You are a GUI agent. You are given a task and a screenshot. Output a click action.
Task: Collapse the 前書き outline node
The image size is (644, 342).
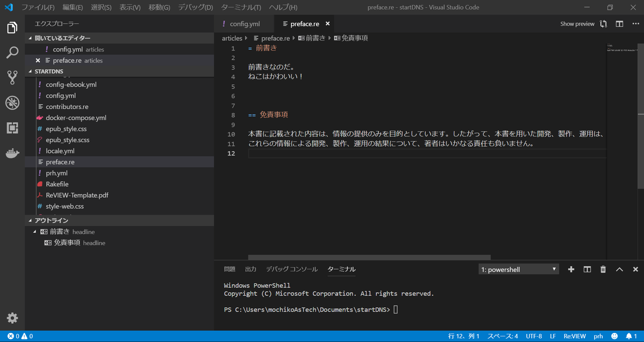click(x=35, y=232)
